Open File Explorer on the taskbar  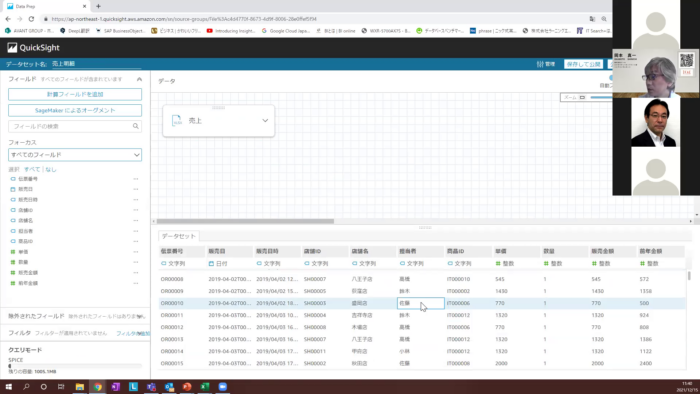pos(80,386)
